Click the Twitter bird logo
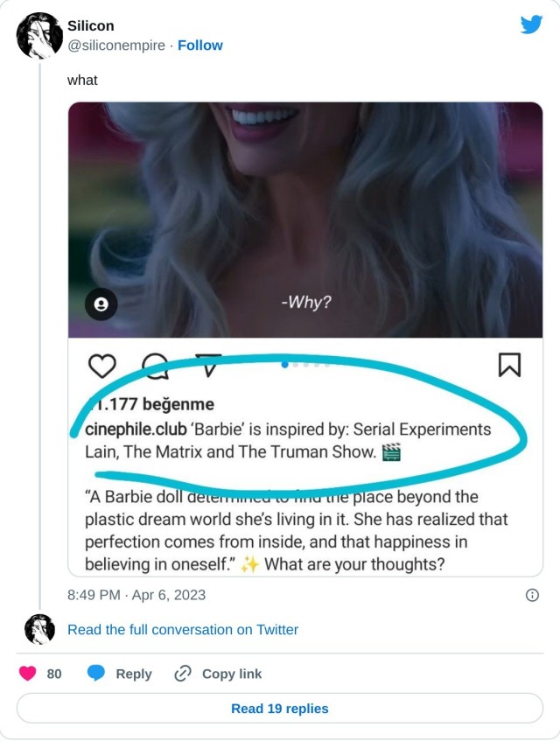 [x=531, y=24]
